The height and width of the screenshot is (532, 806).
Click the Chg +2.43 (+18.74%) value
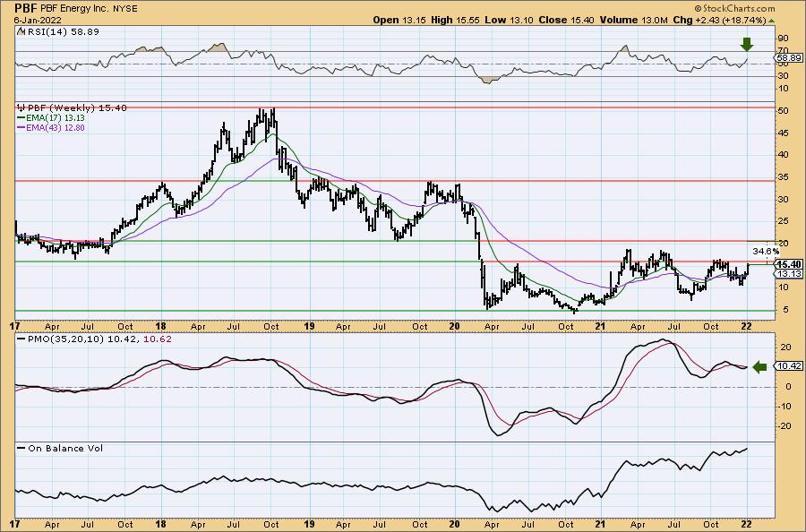click(720, 20)
